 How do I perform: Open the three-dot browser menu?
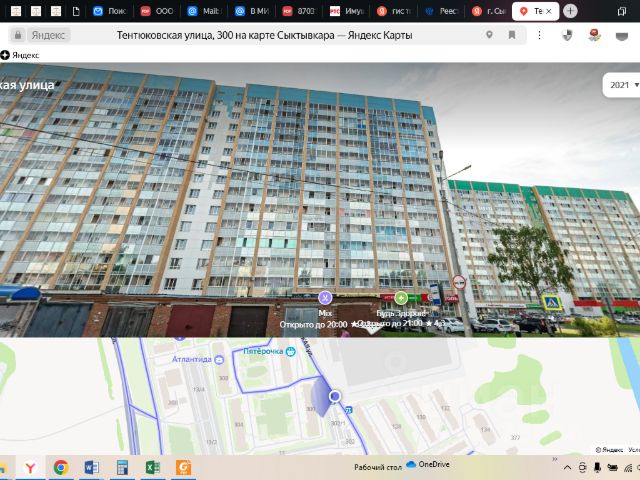(x=540, y=36)
